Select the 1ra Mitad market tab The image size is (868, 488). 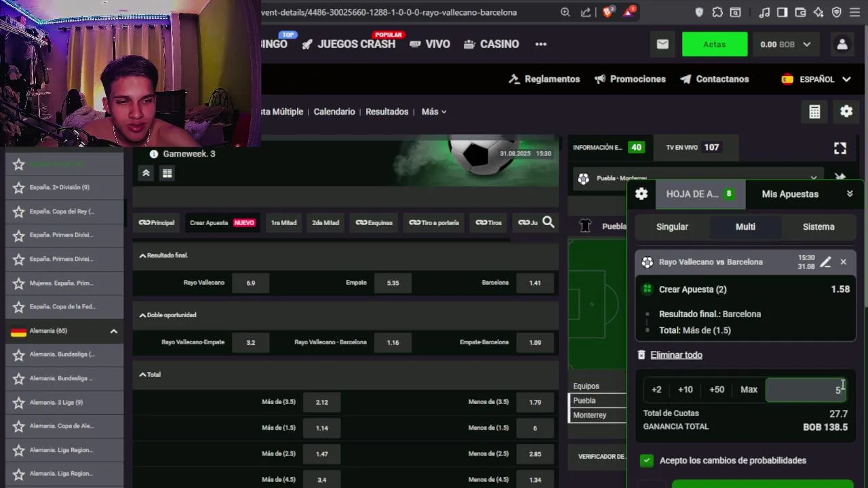283,222
